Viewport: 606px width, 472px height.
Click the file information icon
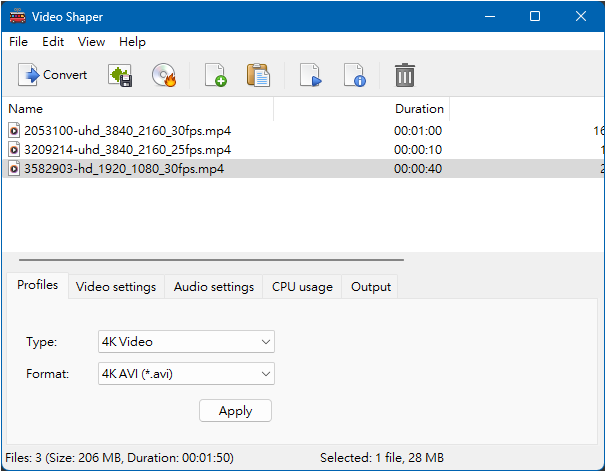(x=354, y=75)
